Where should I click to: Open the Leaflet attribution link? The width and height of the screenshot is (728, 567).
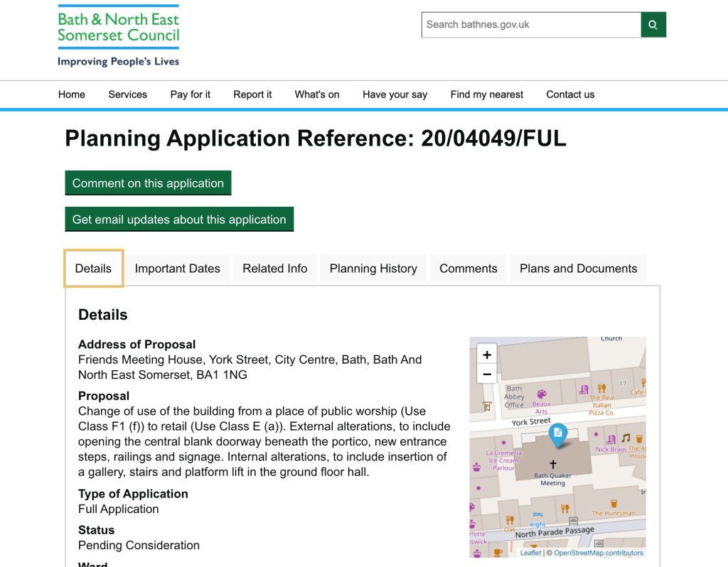click(530, 553)
